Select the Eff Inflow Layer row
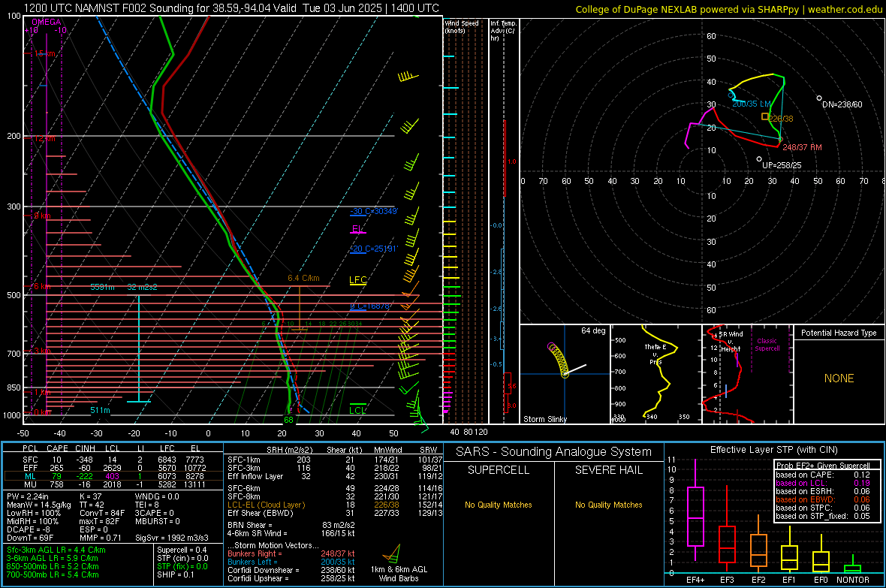 point(335,476)
